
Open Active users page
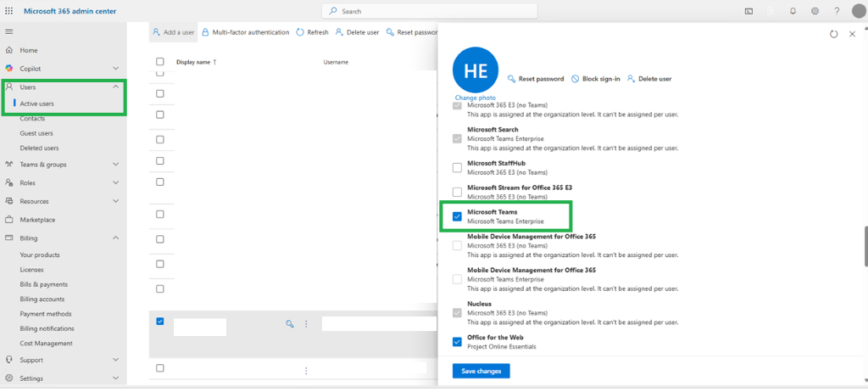[x=37, y=104]
